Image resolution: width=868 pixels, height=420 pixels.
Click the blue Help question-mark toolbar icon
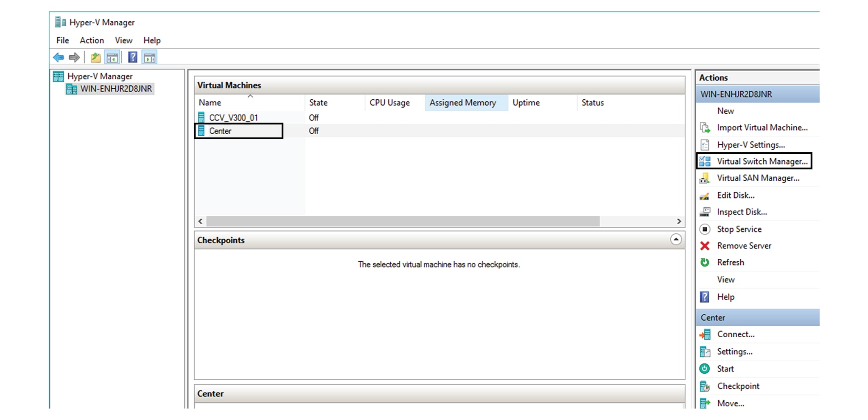pyautogui.click(x=133, y=57)
